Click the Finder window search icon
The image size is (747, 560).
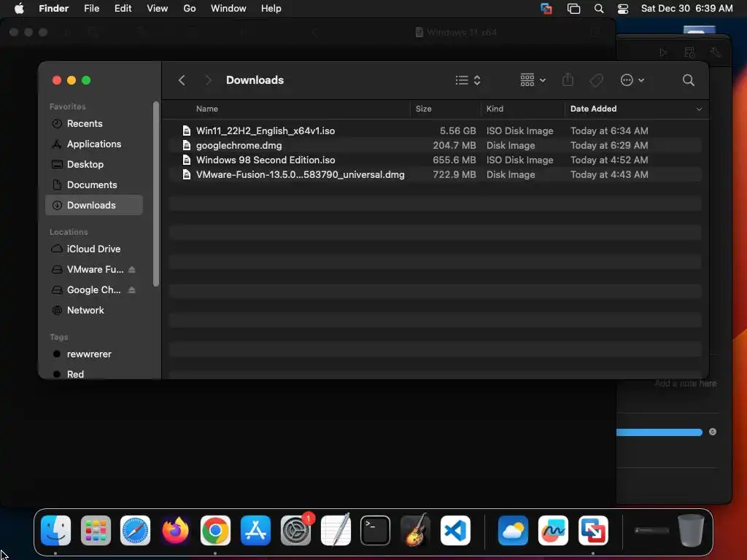tap(688, 80)
